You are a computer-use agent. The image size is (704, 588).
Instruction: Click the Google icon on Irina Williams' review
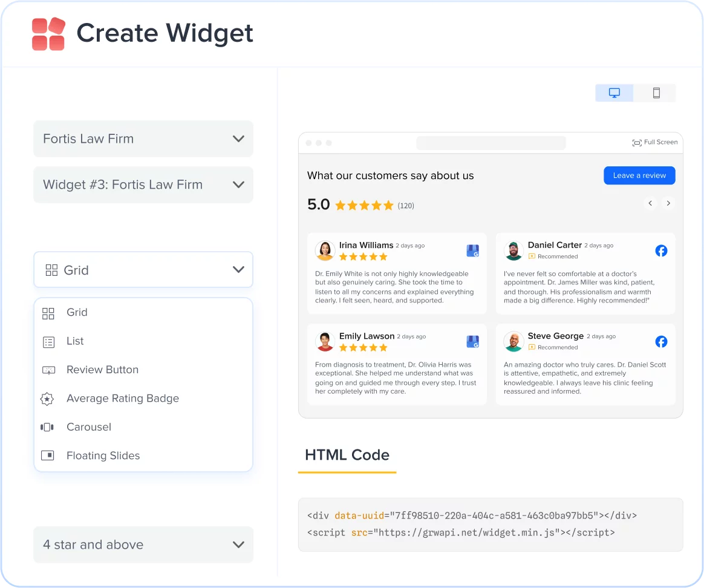pyautogui.click(x=472, y=250)
